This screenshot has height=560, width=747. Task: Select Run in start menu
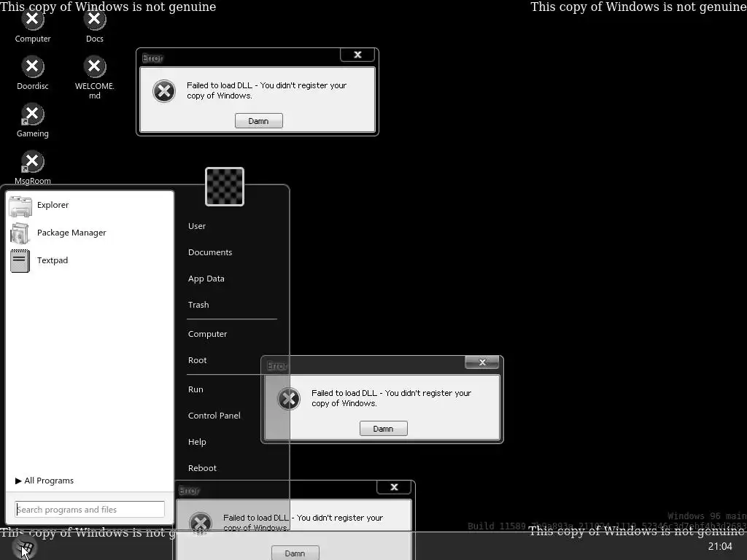point(196,389)
